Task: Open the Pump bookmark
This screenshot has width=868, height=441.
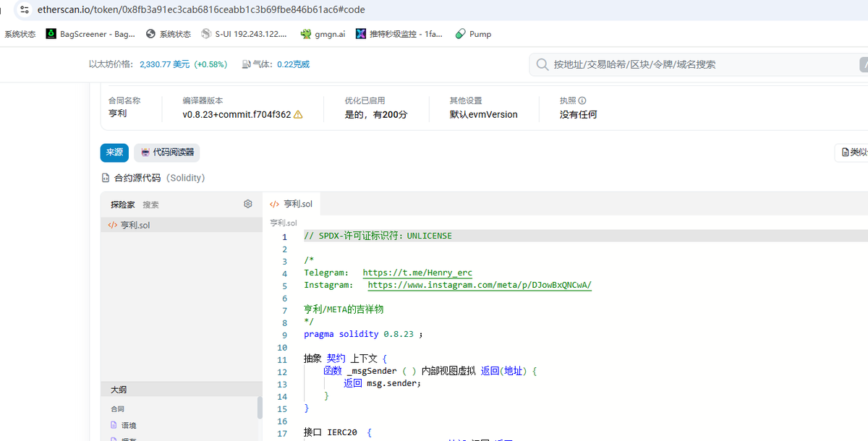Action: 473,34
